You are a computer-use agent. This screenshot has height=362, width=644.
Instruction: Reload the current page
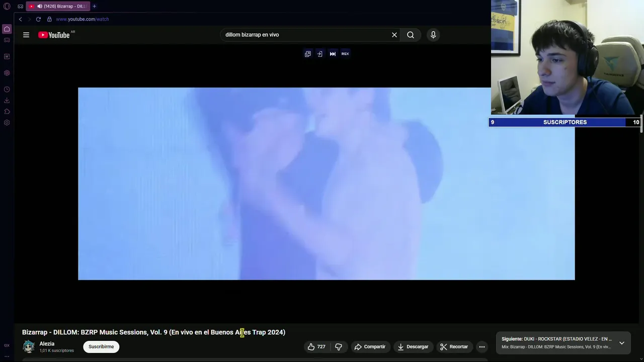38,19
